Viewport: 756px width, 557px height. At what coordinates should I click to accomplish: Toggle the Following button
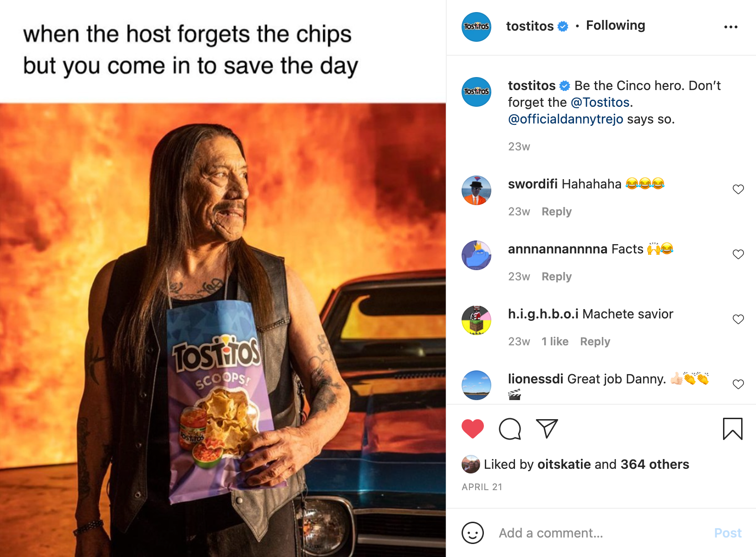[x=615, y=26]
